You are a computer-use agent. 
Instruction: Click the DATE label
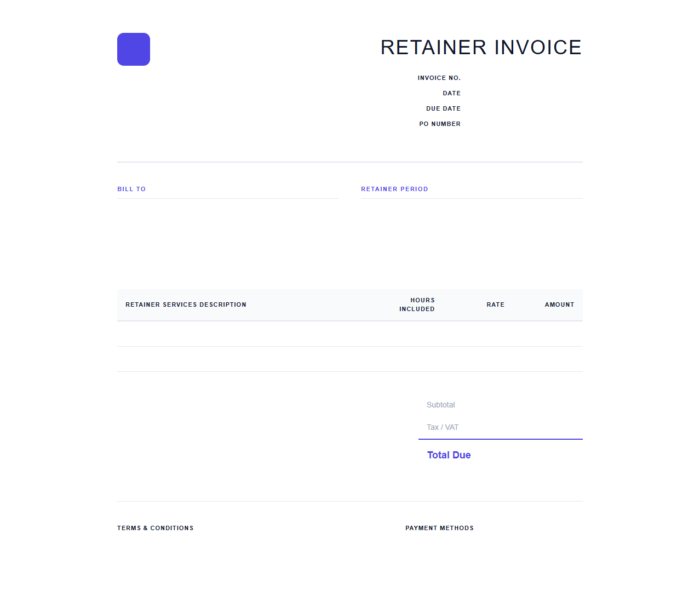[452, 93]
